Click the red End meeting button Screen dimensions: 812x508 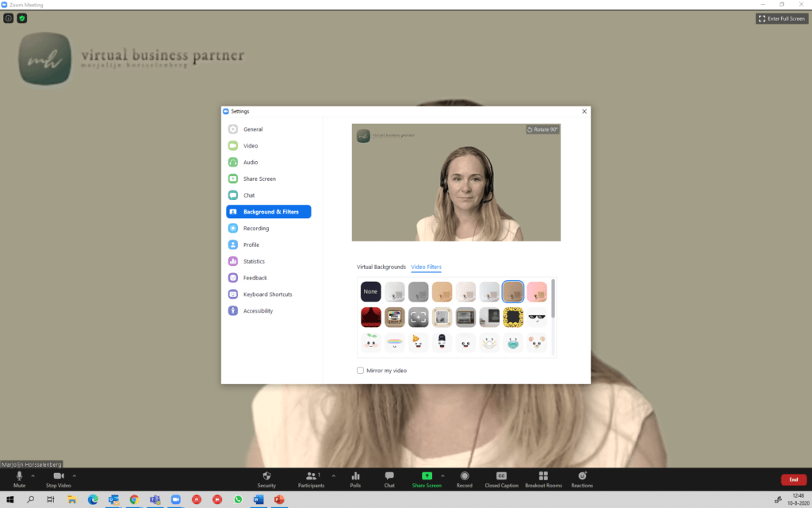tap(793, 479)
